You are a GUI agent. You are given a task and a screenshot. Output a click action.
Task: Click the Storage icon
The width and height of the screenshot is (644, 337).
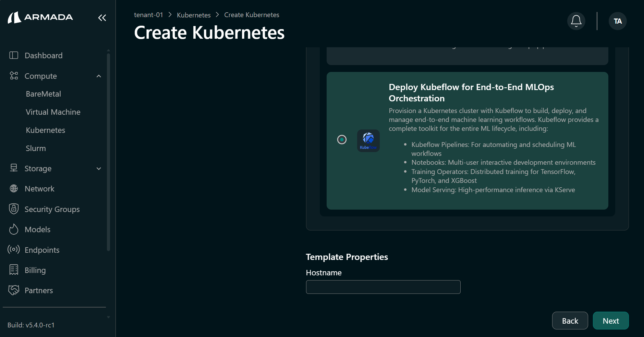pyautogui.click(x=14, y=168)
